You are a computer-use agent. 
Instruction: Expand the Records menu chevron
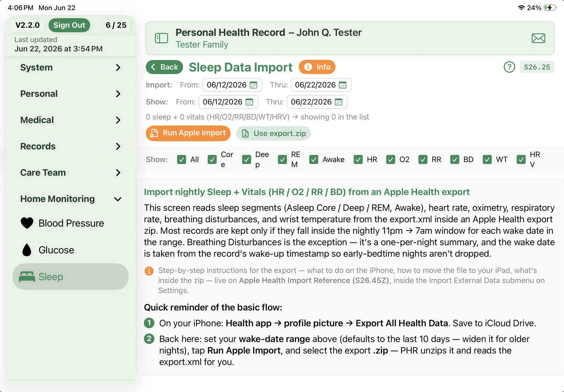tap(118, 146)
